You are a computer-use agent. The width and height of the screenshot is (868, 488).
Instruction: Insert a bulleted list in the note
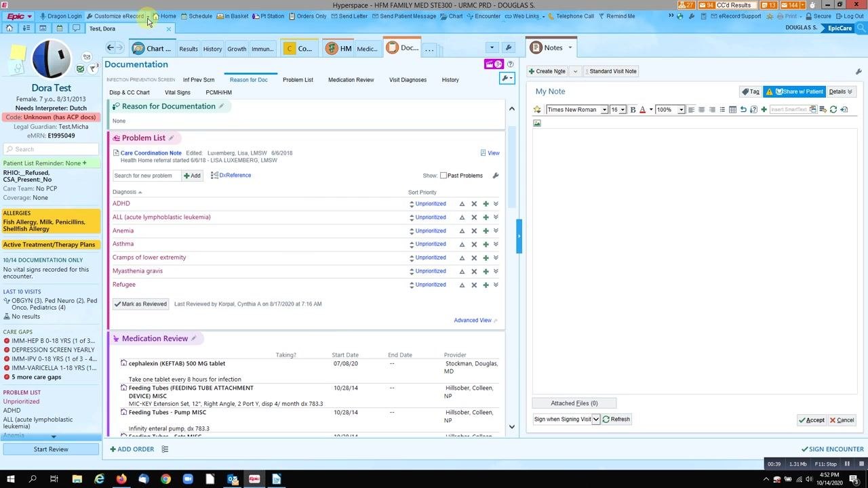(x=722, y=110)
